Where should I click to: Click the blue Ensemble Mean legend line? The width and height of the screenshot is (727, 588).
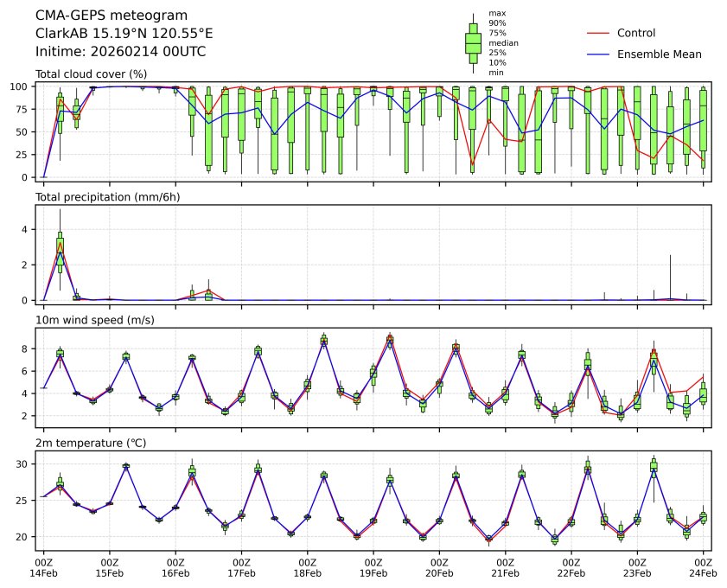599,54
